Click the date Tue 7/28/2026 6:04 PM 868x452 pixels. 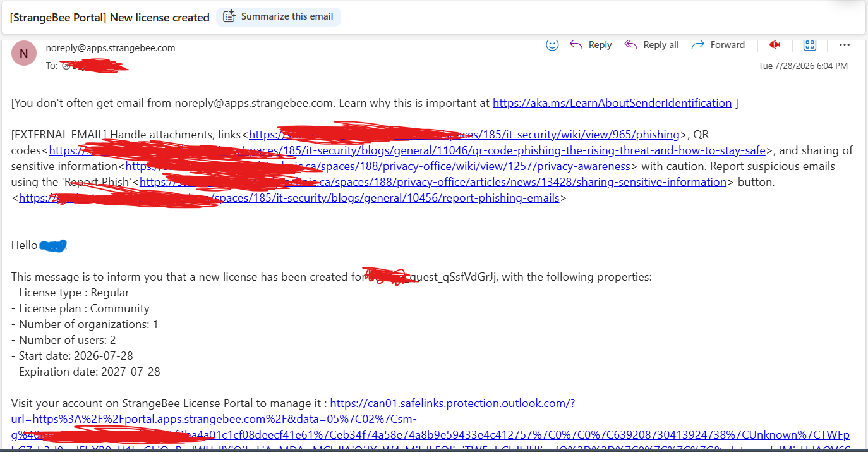pyautogui.click(x=803, y=66)
